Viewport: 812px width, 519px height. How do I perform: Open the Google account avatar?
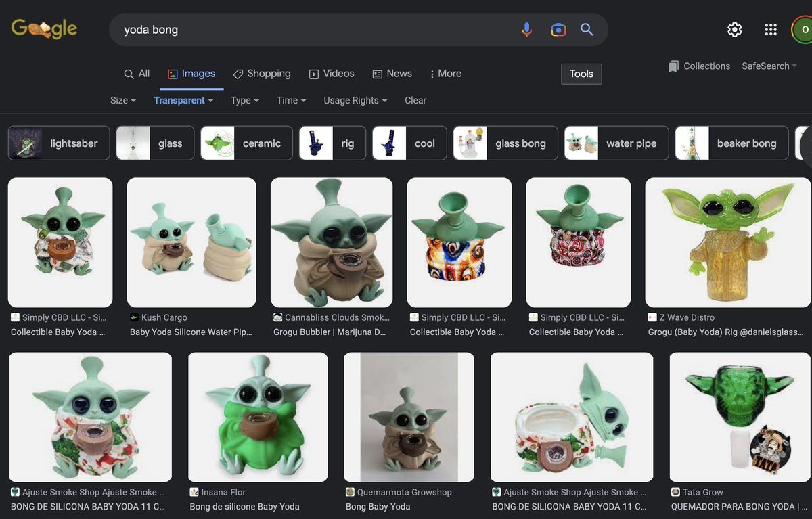(803, 30)
